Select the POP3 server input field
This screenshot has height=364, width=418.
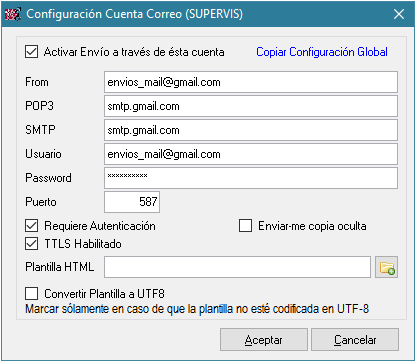point(251,106)
